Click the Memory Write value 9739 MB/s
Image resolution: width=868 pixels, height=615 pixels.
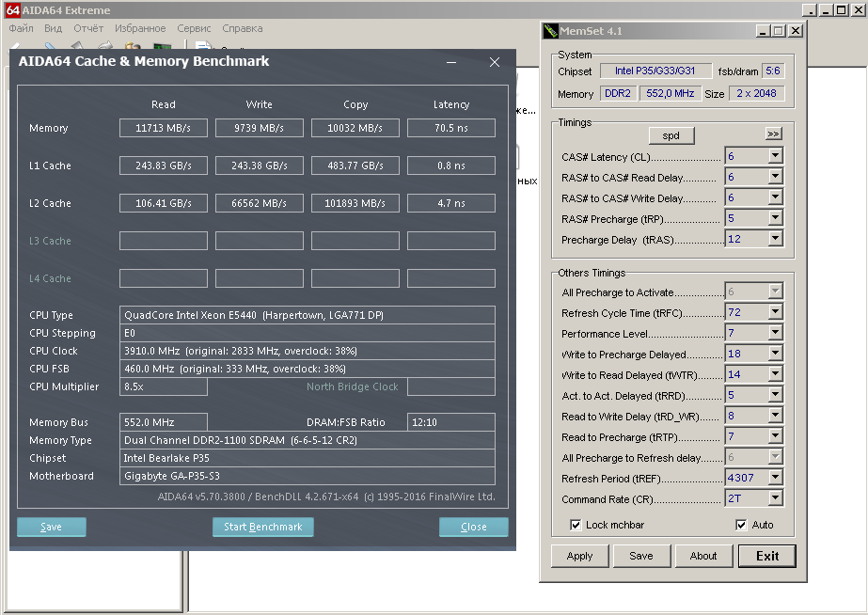coord(259,128)
